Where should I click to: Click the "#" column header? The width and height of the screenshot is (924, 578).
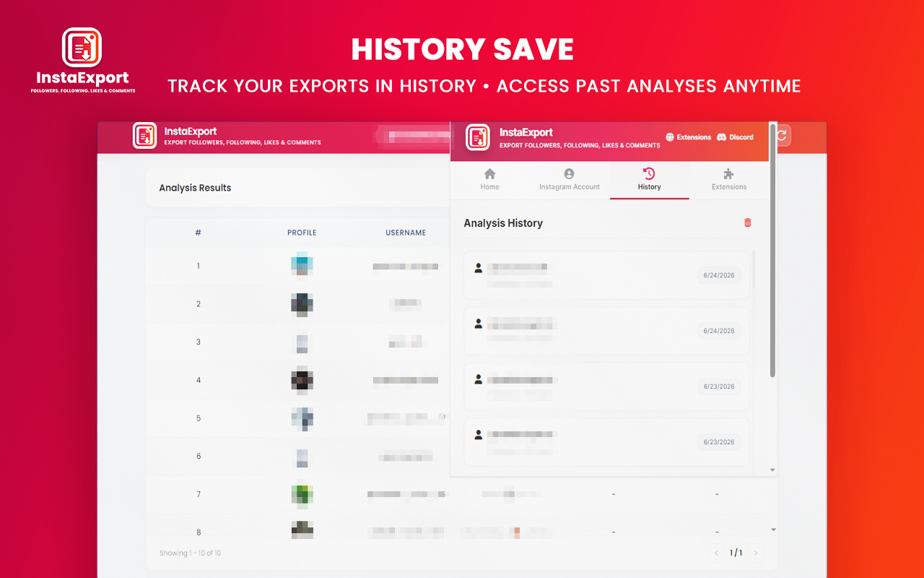click(198, 233)
